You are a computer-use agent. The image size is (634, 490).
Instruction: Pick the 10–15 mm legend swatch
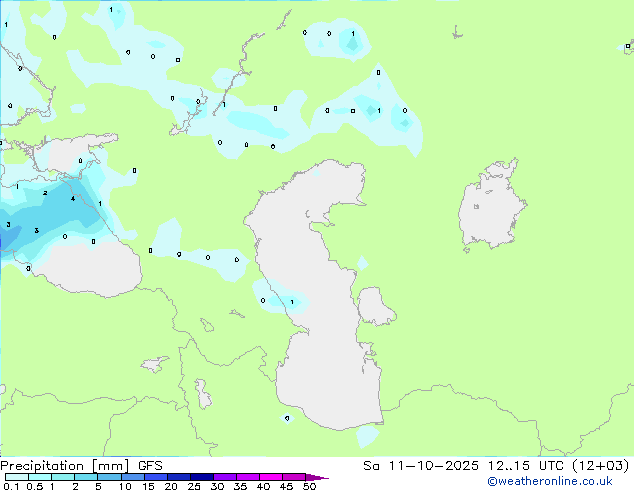pyautogui.click(x=132, y=477)
